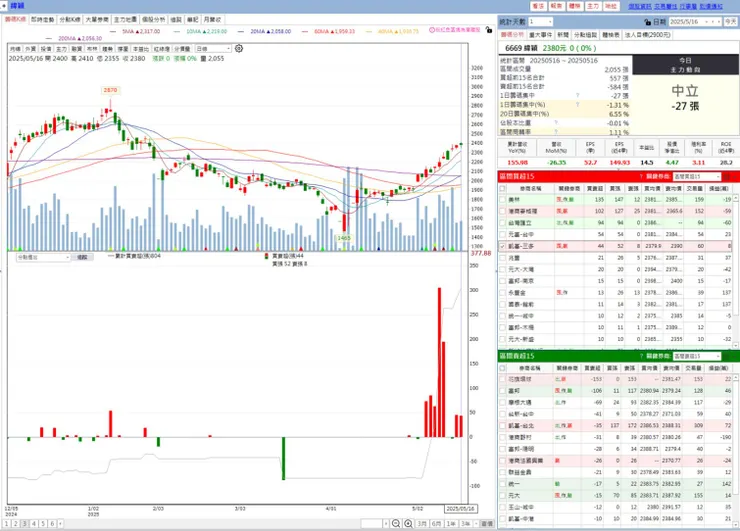Toggle the 融資 chart overlay

pyautogui.click(x=76, y=49)
